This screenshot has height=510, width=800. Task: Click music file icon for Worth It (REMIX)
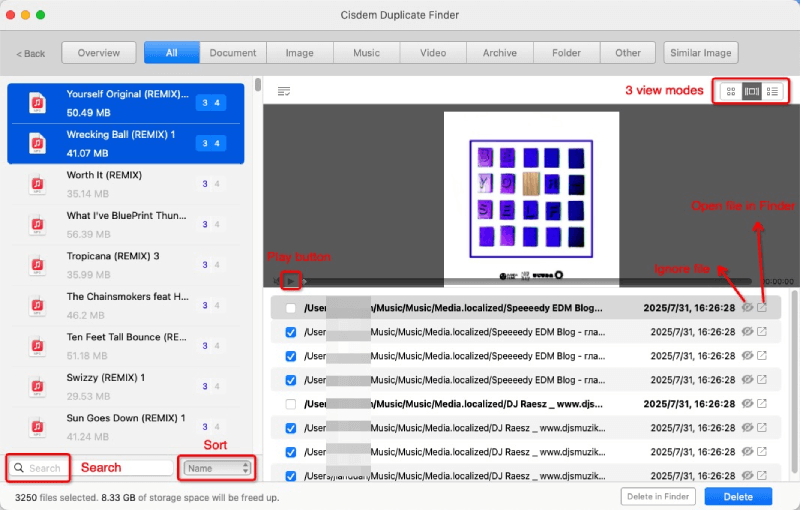(37, 184)
